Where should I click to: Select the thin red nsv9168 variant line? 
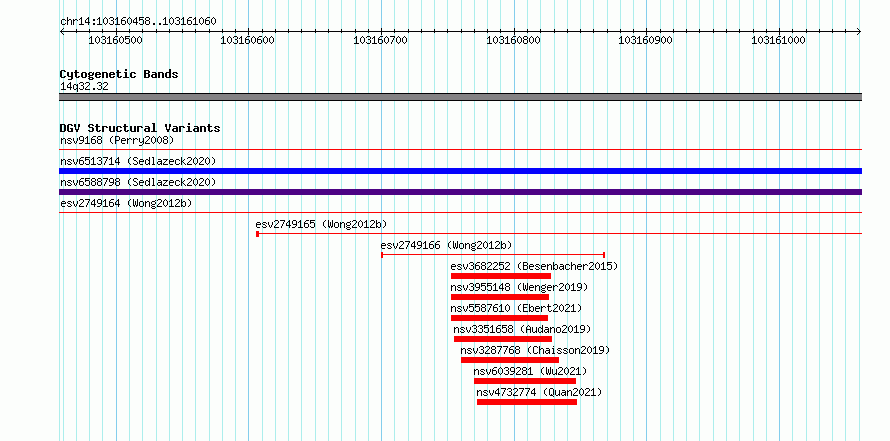tap(460, 150)
